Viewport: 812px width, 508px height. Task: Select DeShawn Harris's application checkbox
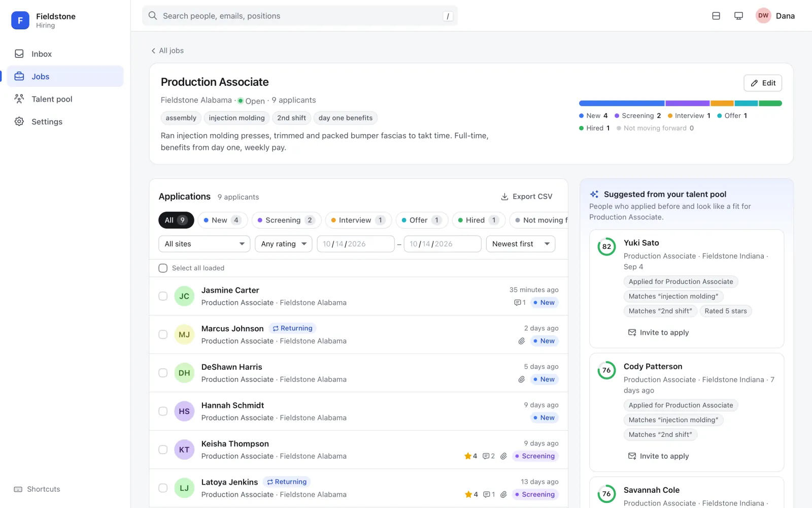click(163, 373)
